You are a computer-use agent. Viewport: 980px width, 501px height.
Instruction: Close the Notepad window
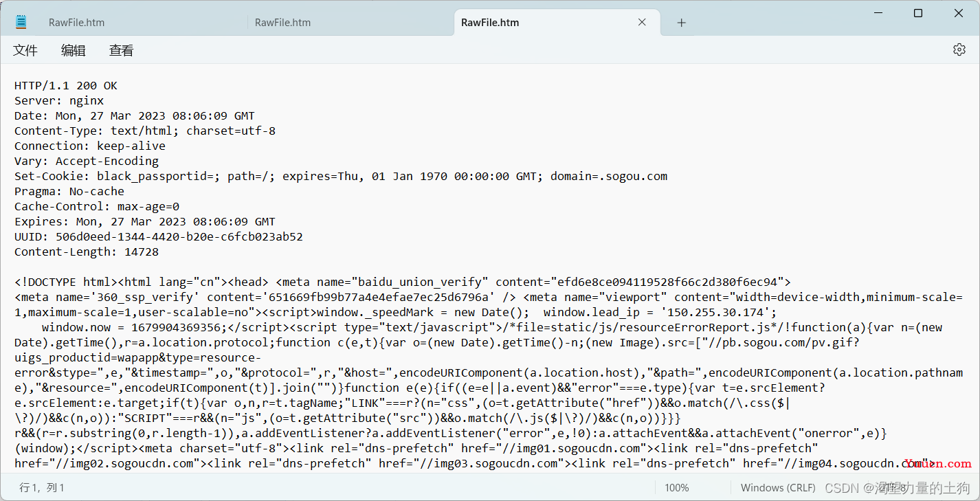(959, 13)
